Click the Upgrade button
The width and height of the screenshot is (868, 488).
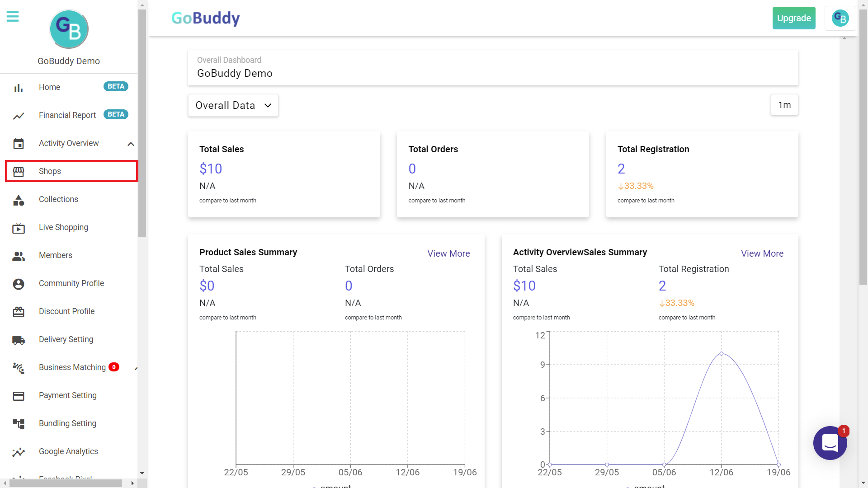click(794, 18)
